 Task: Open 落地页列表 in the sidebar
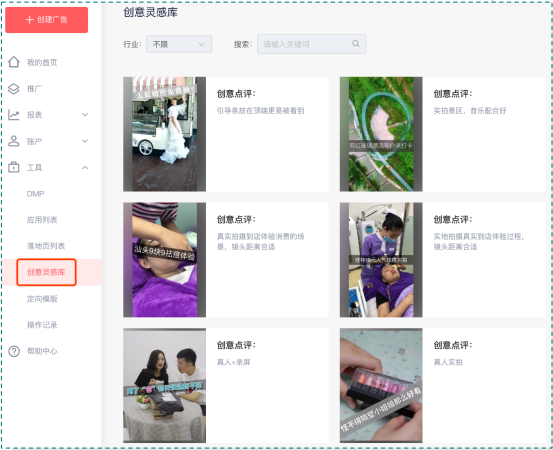pyautogui.click(x=46, y=246)
